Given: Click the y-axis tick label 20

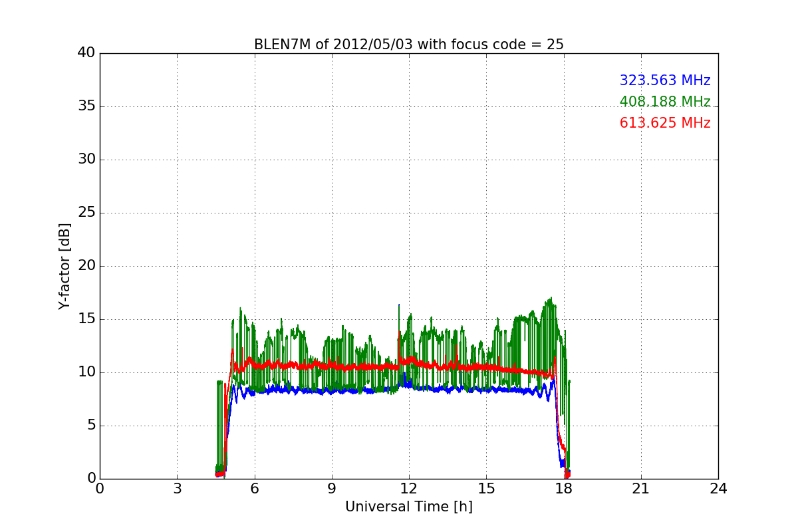Looking at the screenshot, I should pyautogui.click(x=86, y=266).
